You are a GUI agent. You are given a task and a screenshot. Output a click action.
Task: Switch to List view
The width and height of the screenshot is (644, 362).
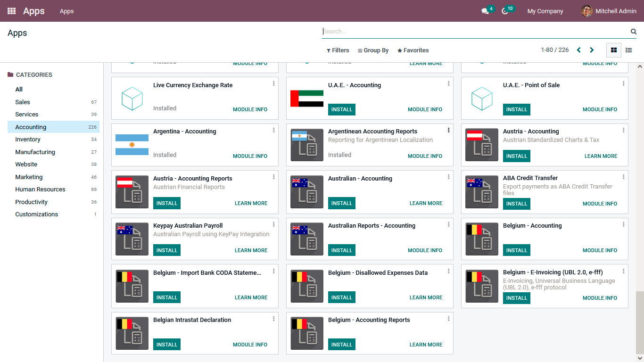tap(628, 50)
